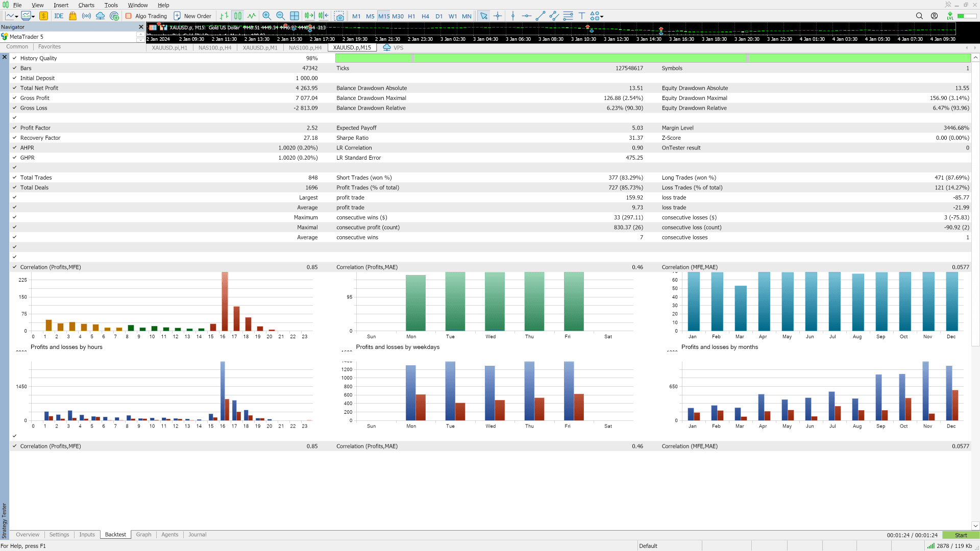Screen dimensions: 980x551
Task: Select the D1 timeframe
Action: 439,16
